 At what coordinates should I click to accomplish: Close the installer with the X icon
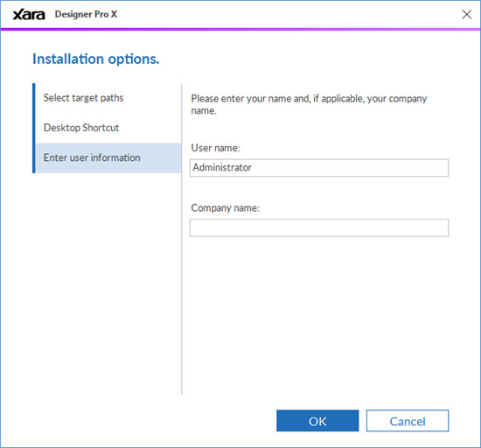click(467, 14)
